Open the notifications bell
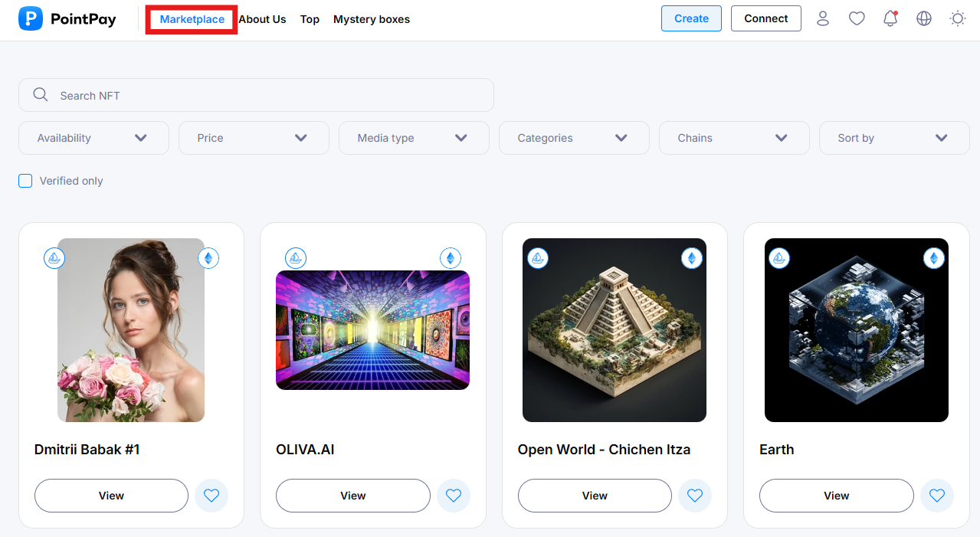Image resolution: width=980 pixels, height=537 pixels. tap(890, 18)
